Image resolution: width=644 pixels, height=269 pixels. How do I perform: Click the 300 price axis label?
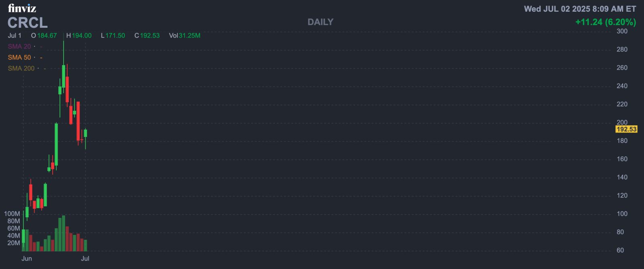coord(622,31)
